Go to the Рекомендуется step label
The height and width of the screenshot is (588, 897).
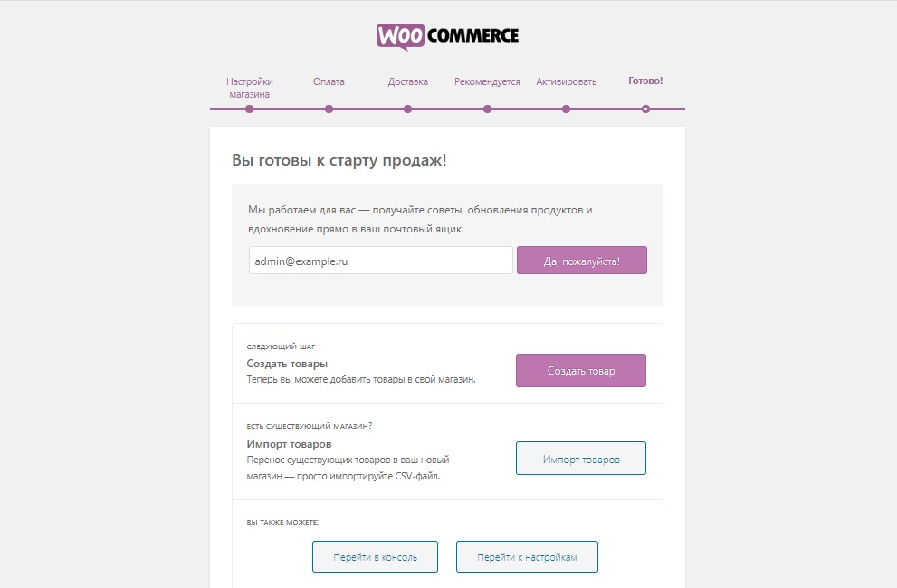pyautogui.click(x=487, y=81)
